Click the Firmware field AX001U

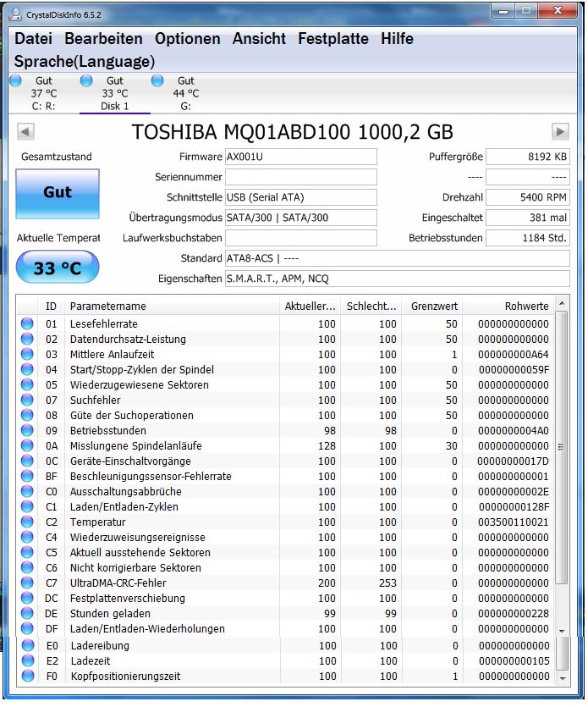301,157
